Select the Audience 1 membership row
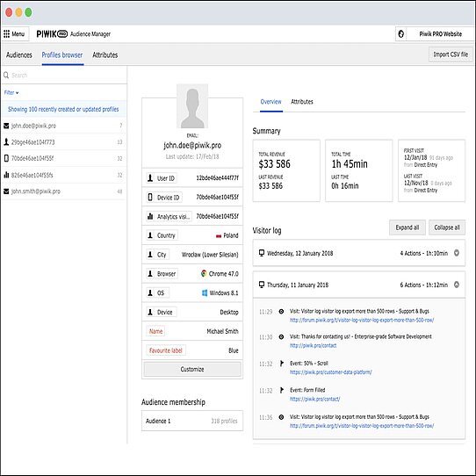This screenshot has width=476, height=476. (192, 421)
